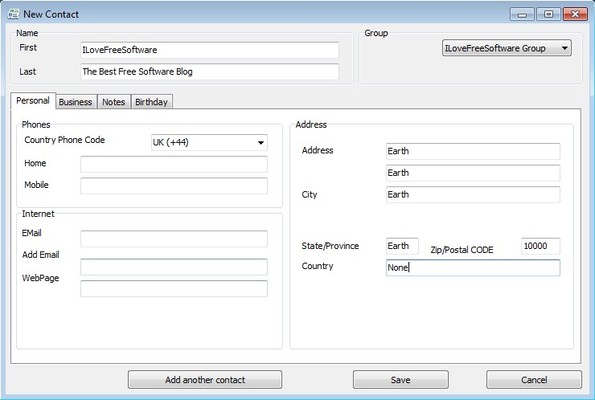Focus the Mobile phone field
Viewport: 595px width, 400px height.
174,186
